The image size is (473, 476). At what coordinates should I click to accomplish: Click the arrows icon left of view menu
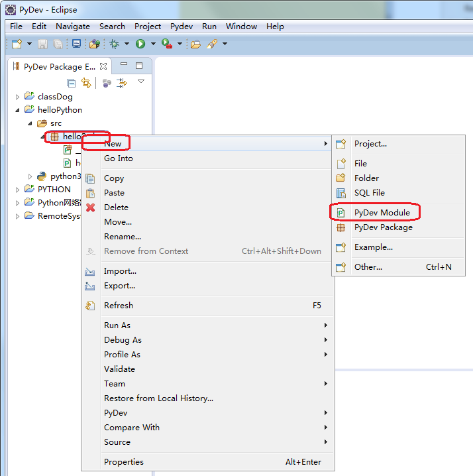[x=122, y=83]
